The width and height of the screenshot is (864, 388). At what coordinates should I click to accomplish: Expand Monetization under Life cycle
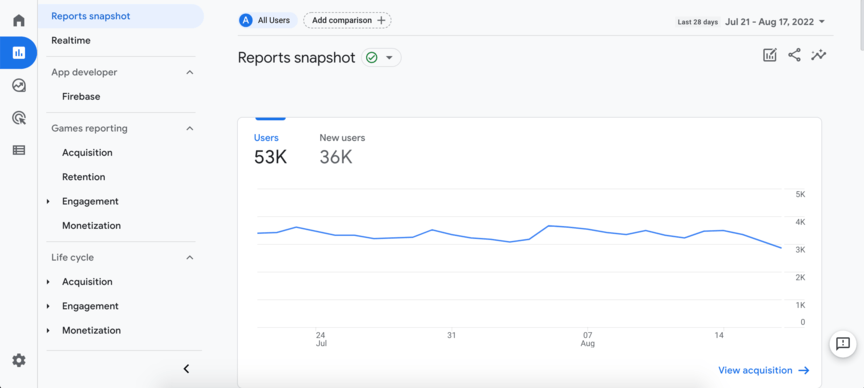(x=48, y=331)
